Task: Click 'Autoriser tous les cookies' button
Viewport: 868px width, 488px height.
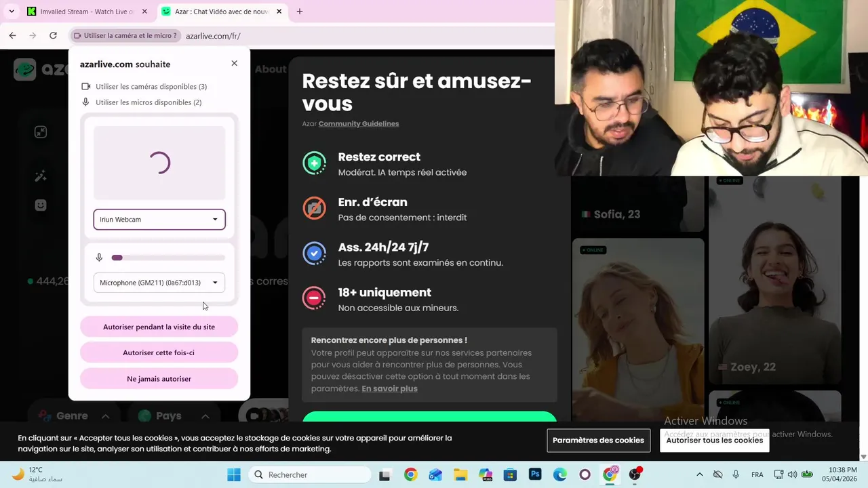Action: pos(714,441)
